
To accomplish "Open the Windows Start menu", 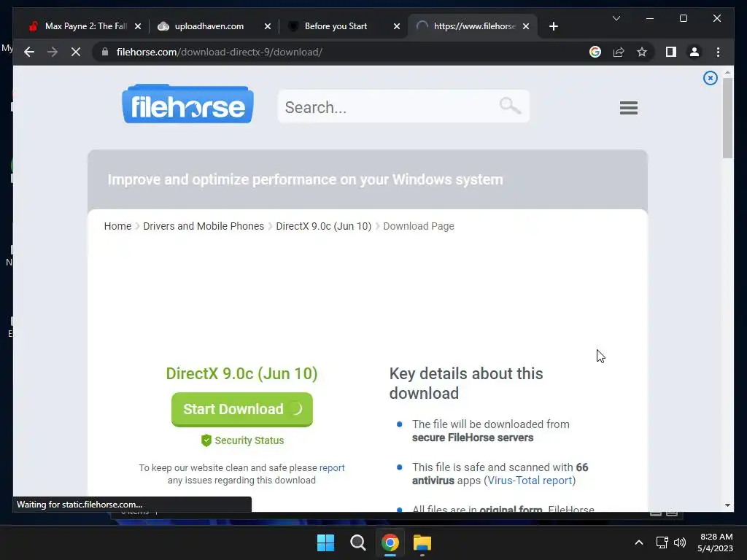I will click(326, 542).
